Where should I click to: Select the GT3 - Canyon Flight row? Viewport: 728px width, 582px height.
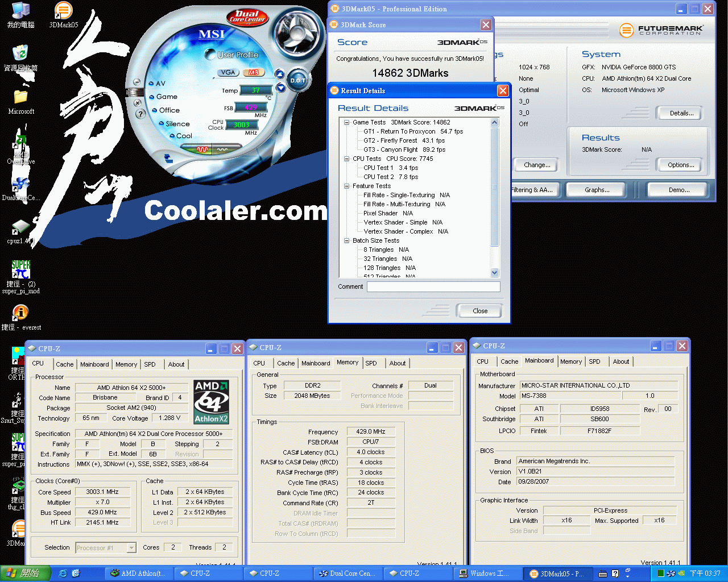pos(404,149)
